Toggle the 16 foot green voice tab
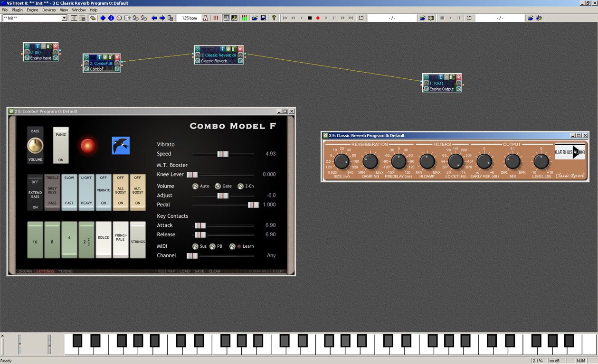 tap(35, 240)
